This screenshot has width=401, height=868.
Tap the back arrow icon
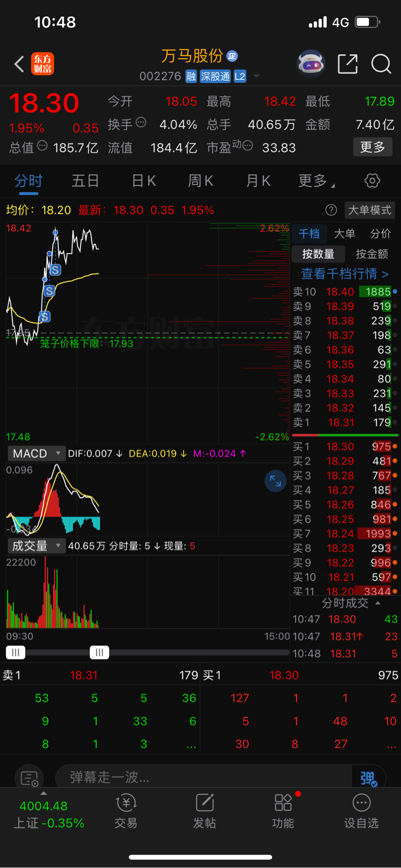point(19,64)
